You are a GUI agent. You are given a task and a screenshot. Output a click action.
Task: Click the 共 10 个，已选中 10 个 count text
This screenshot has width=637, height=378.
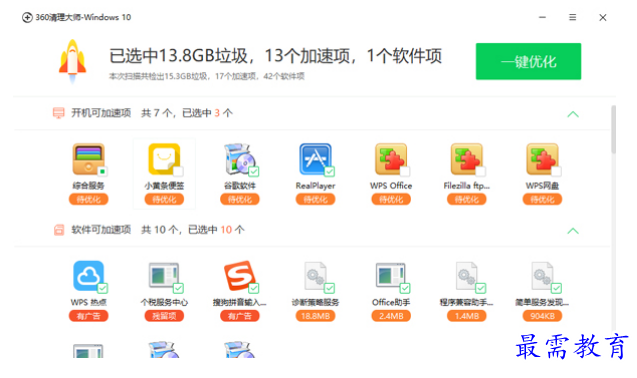[193, 230]
